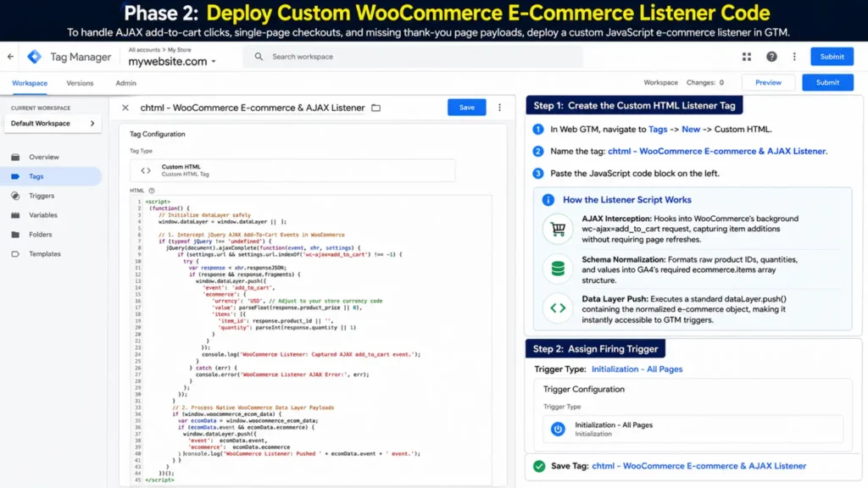Click the Variables sidebar icon

tap(15, 215)
